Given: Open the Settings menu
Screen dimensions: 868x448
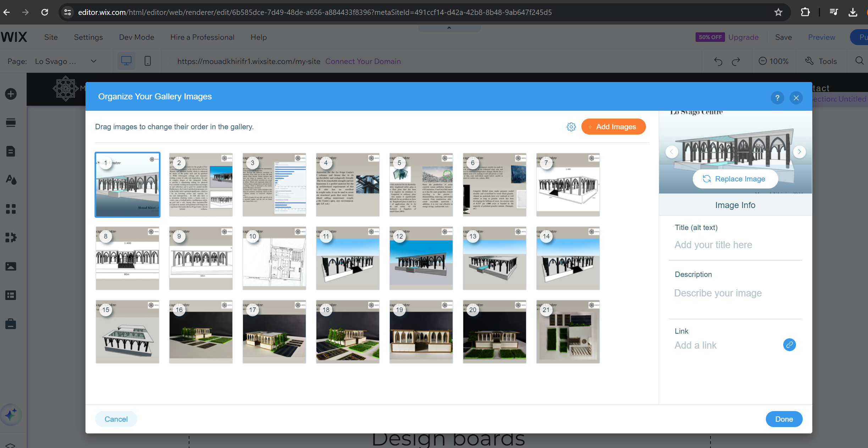Looking at the screenshot, I should 88,37.
